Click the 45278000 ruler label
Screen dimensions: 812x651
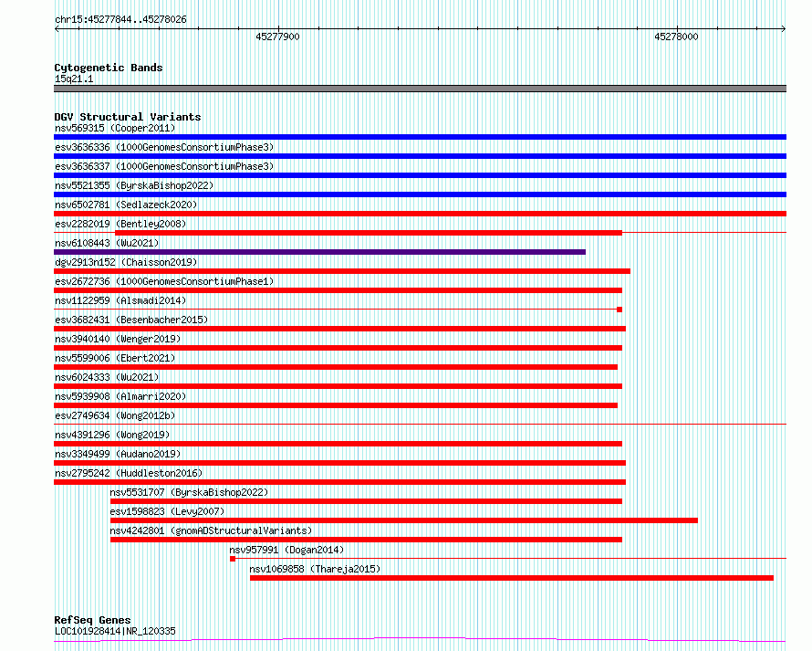676,37
